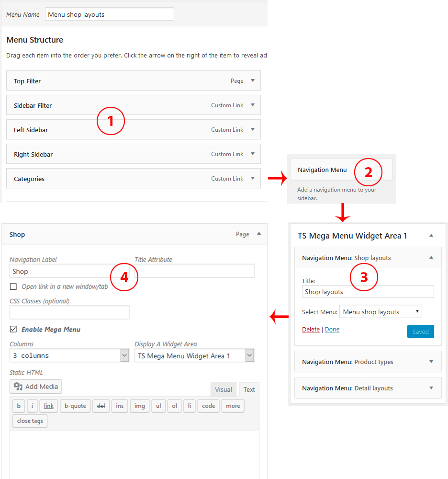Switch to the Text editor tab
Image resolution: width=448 pixels, height=479 pixels.
[249, 389]
